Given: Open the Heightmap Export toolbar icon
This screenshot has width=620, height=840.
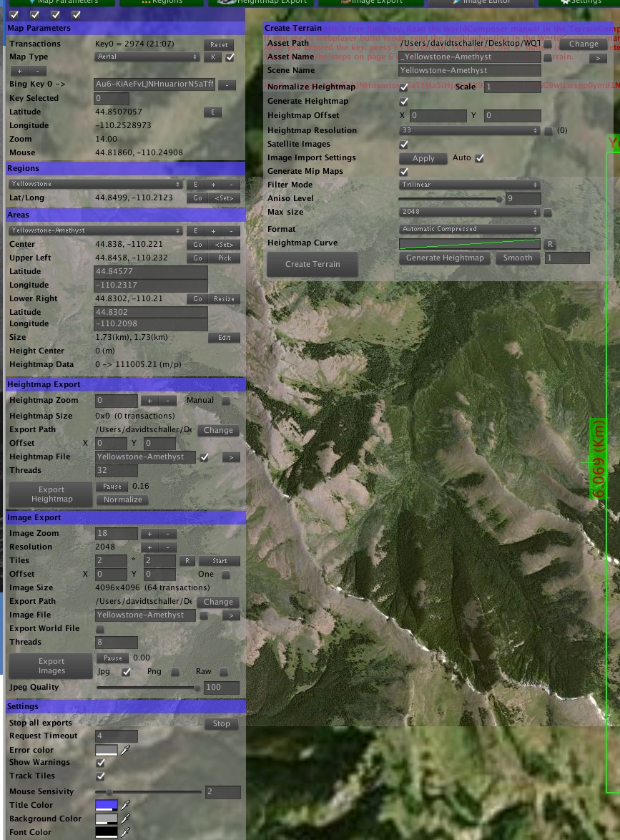Looking at the screenshot, I should coord(227,3).
